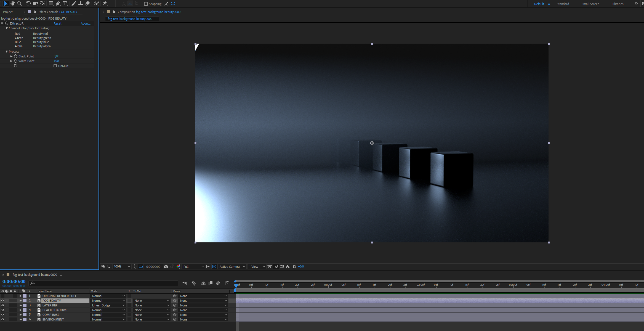
Task: Take a snapshot with camera icon
Action: 166,266
